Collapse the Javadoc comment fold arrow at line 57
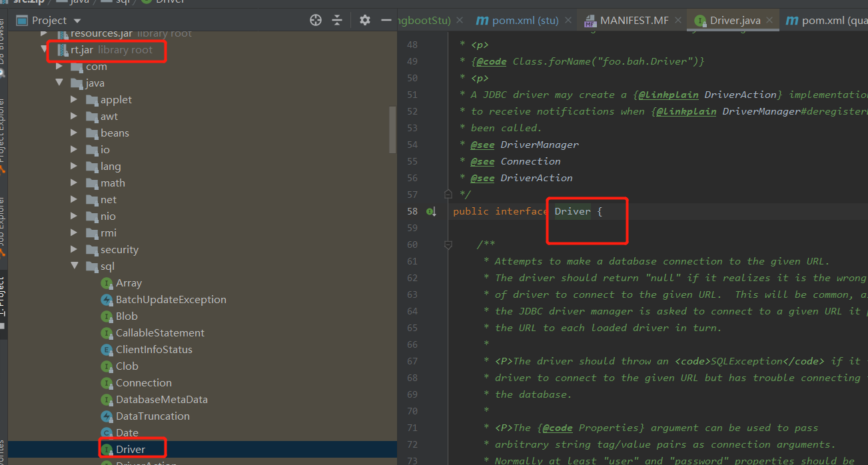Image resolution: width=868 pixels, height=465 pixels. coord(448,194)
